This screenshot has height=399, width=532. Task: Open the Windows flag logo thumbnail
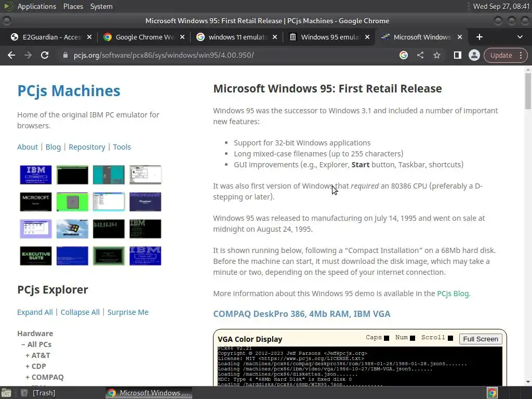pyautogui.click(x=72, y=229)
